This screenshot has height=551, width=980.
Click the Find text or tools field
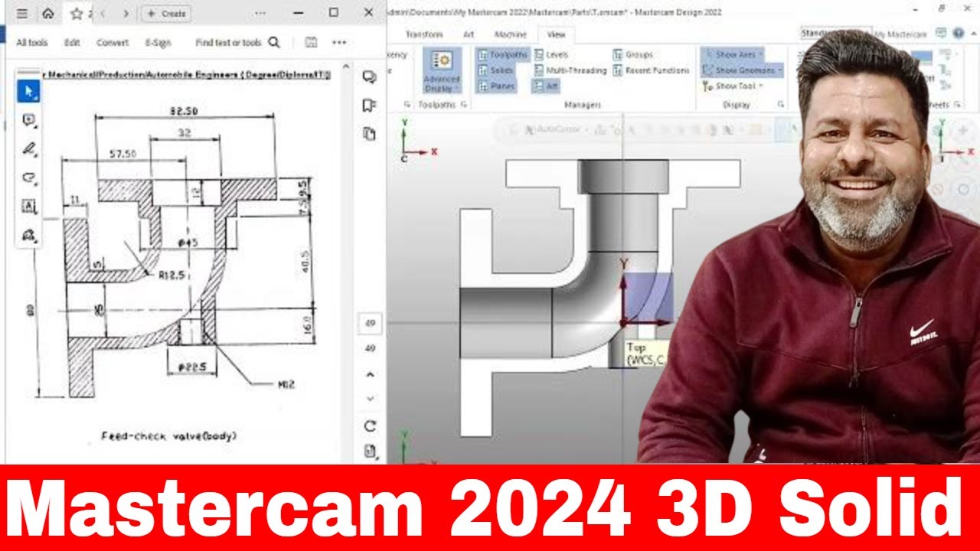click(228, 43)
